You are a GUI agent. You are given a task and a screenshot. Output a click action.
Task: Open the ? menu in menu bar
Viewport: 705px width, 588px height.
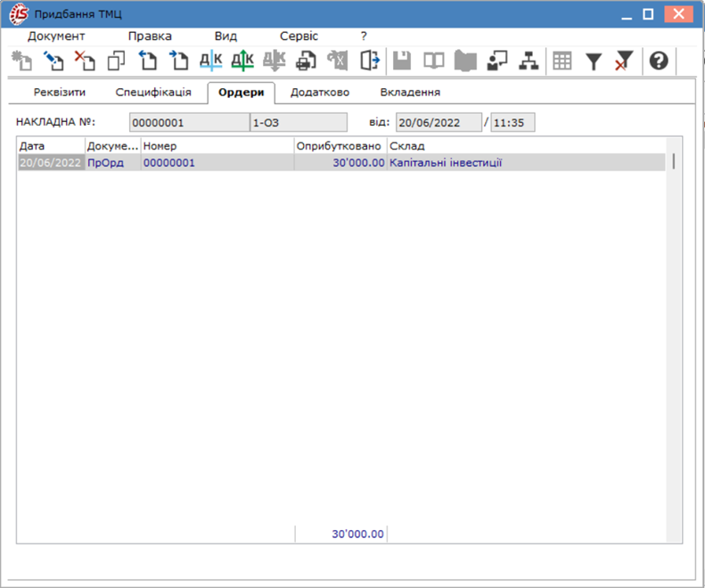click(364, 36)
